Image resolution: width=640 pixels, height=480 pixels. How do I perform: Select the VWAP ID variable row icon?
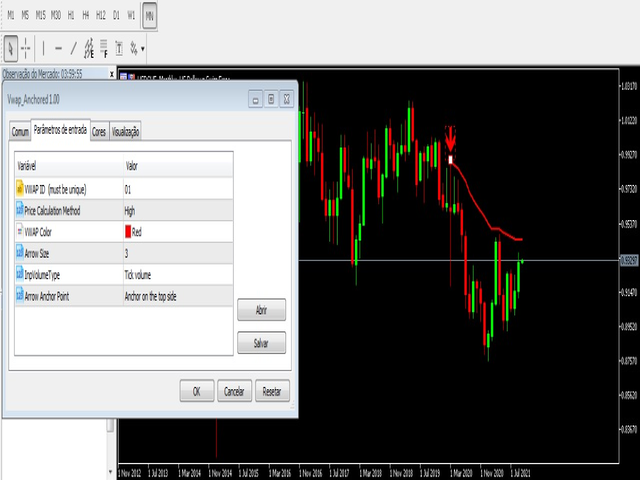[20, 189]
